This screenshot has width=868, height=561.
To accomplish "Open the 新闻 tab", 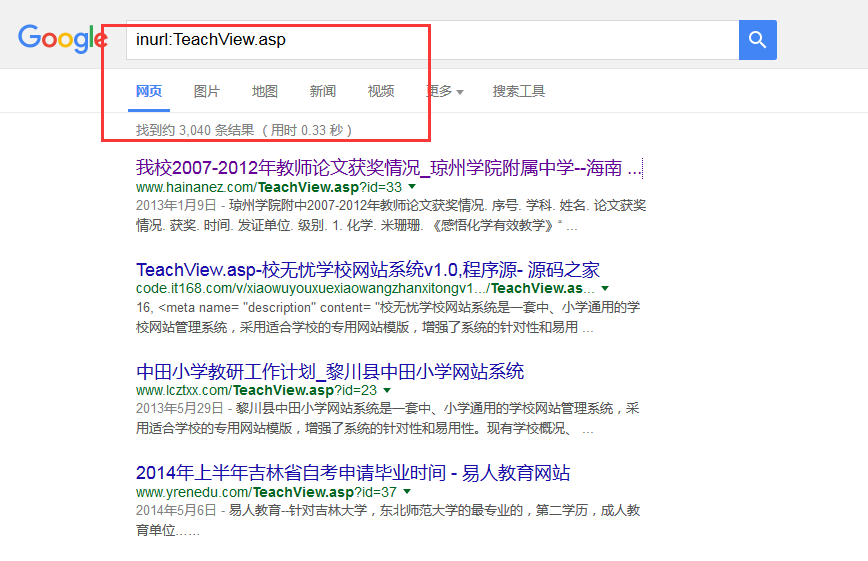I will tap(323, 91).
